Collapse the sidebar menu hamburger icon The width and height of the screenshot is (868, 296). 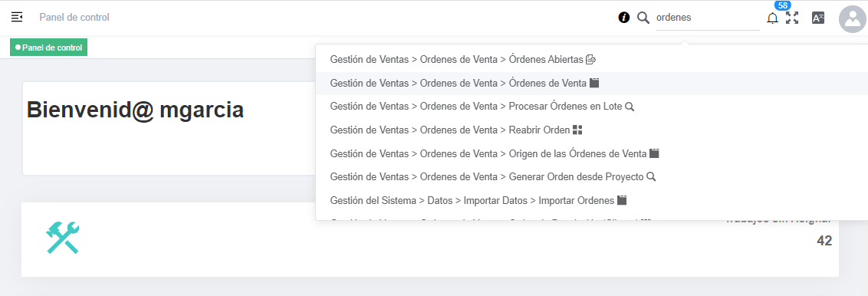(x=17, y=17)
